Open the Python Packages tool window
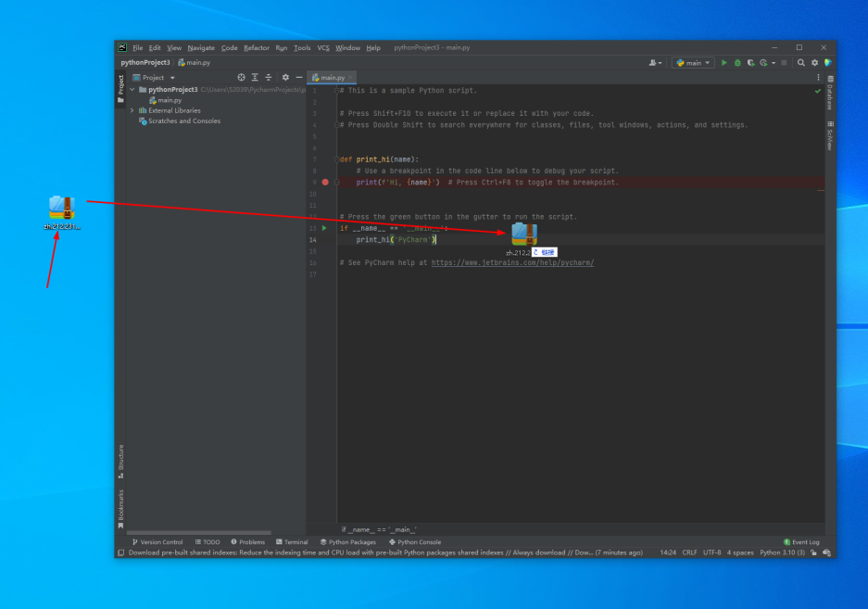Screen dimensions: 868x609 (x=348, y=542)
